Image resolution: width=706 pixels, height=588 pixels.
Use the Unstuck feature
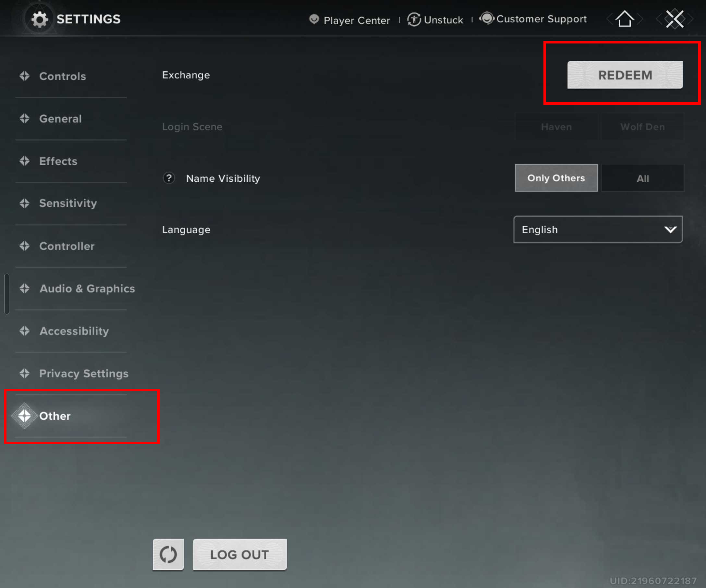[x=435, y=20]
